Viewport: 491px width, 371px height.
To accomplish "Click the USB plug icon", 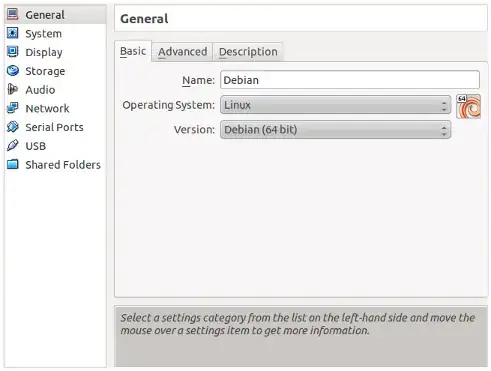I will click(13, 146).
